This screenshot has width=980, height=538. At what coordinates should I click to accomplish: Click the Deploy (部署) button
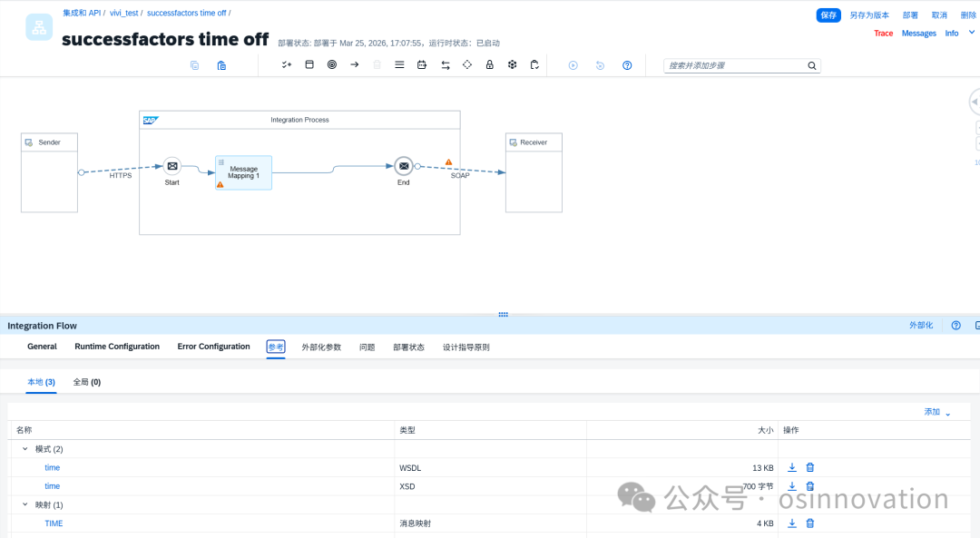tap(910, 15)
